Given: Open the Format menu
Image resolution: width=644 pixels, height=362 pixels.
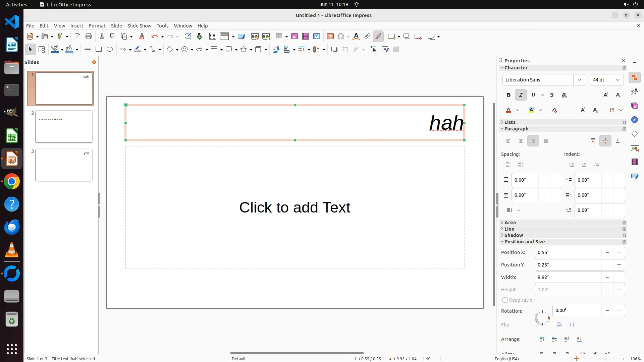Looking at the screenshot, I should (97, 26).
